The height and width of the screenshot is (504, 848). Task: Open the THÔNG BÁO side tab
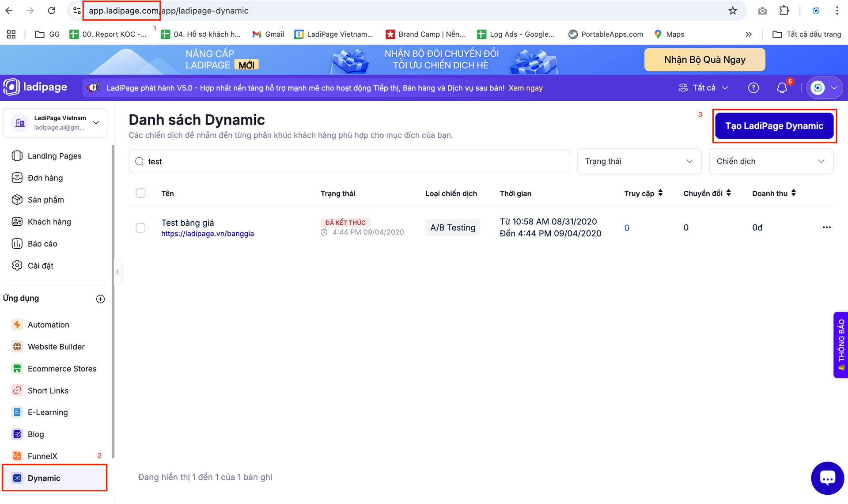tap(840, 345)
